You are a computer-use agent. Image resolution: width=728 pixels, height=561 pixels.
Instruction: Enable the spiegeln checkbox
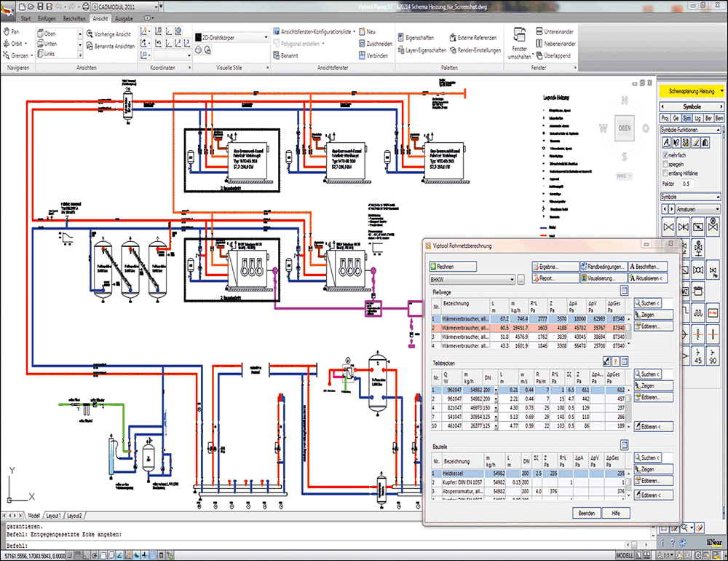click(x=663, y=165)
